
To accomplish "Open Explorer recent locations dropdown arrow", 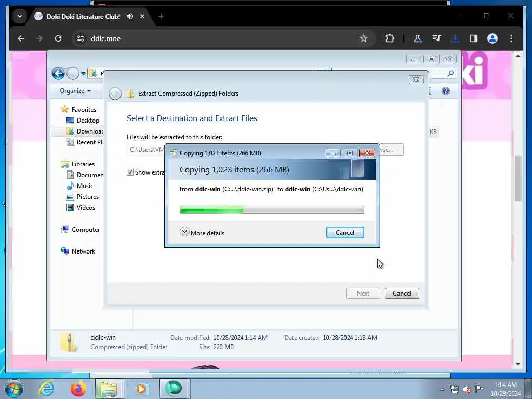I will click(84, 74).
